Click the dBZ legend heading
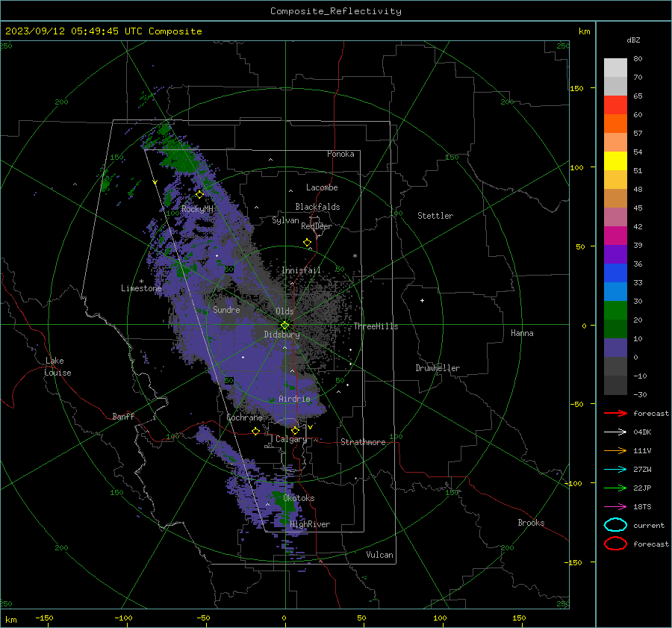This screenshot has height=628, width=672. 633,40
